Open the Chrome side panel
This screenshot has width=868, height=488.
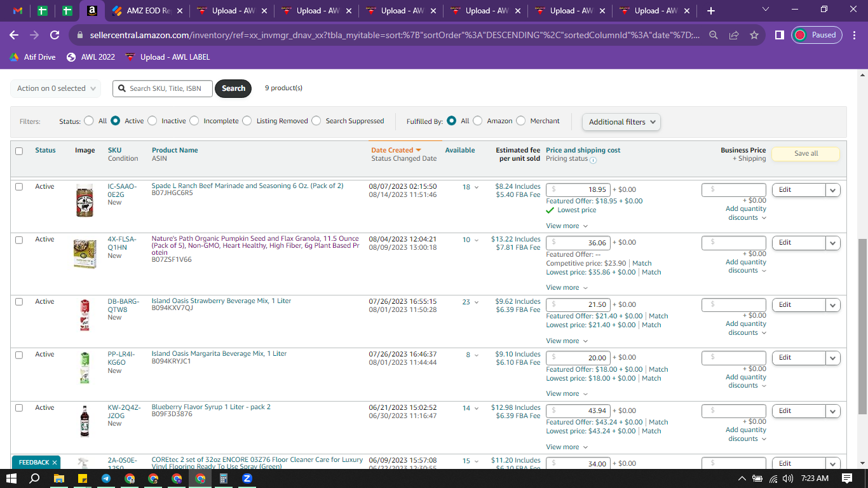point(780,36)
